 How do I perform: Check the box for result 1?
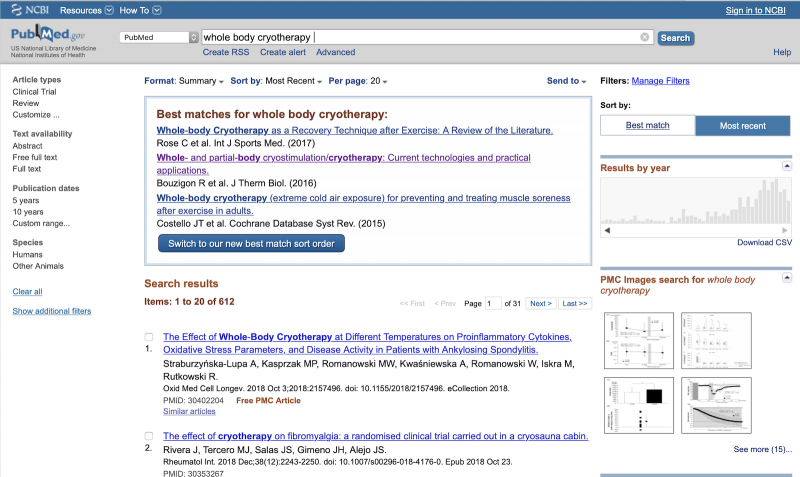point(149,337)
